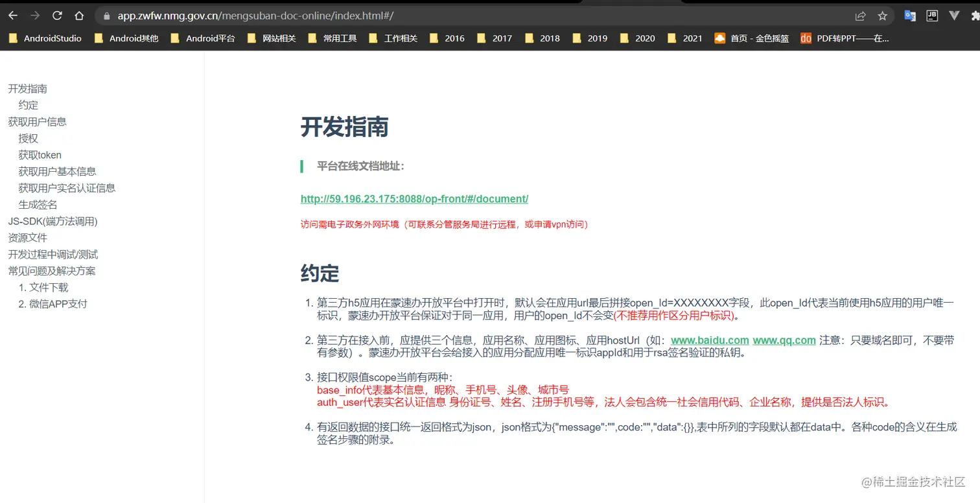
Task: Select JS-SDK(端方法调用) in the sidebar
Action: (x=52, y=221)
